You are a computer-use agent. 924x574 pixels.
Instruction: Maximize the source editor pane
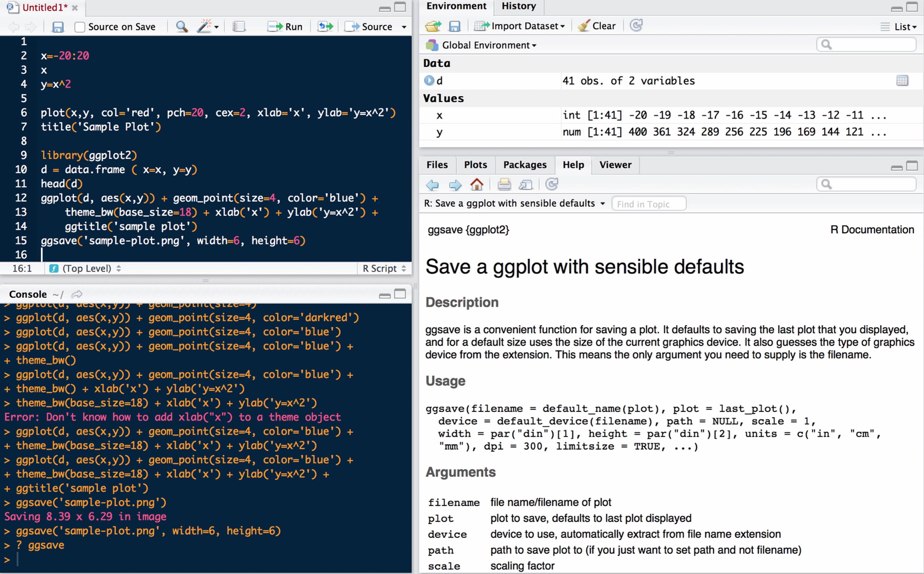(x=400, y=7)
